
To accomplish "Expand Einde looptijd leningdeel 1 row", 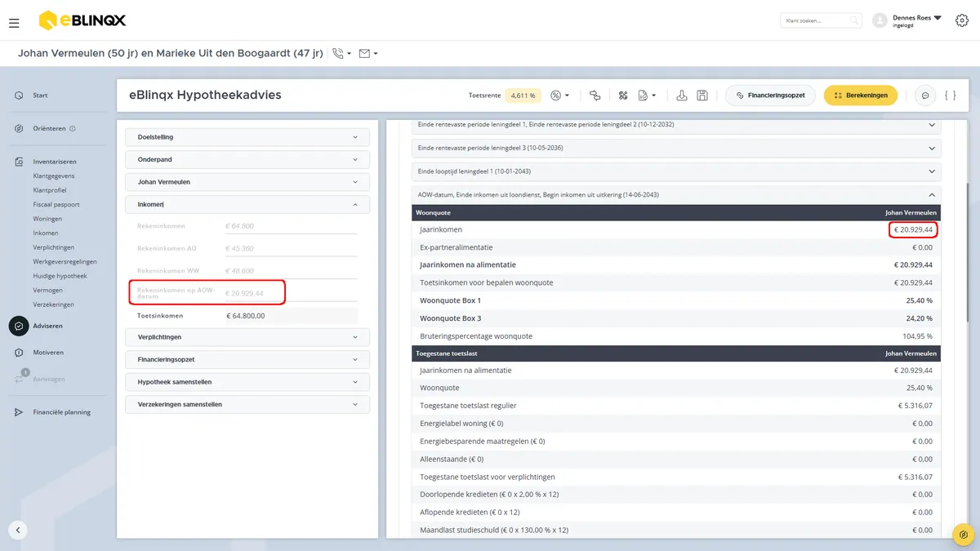I will click(x=676, y=171).
